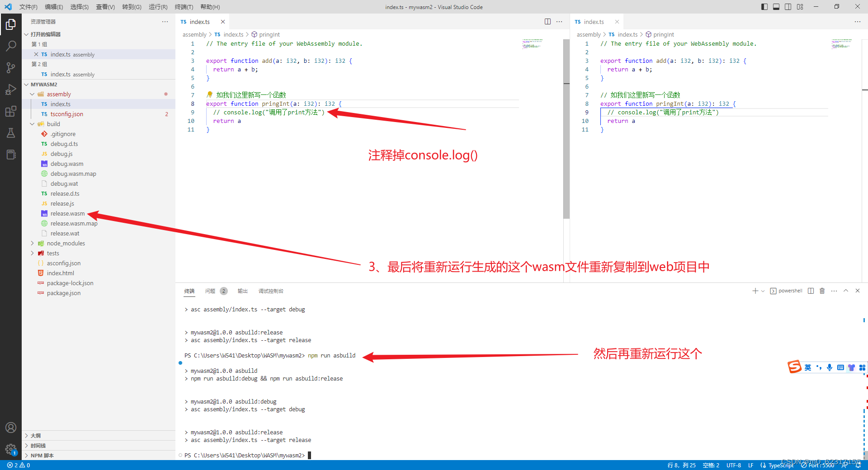Open the Search view in the activity bar
868x470 pixels.
[x=11, y=45]
